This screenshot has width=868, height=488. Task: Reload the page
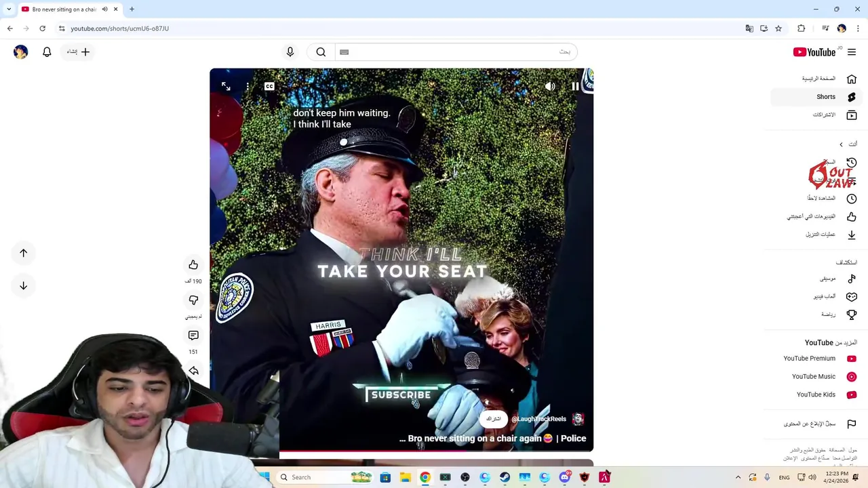click(x=42, y=28)
